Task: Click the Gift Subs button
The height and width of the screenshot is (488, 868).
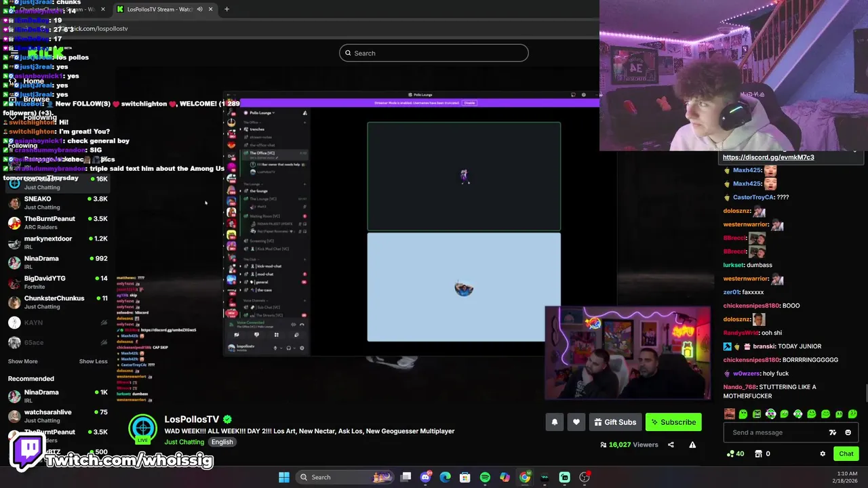Action: click(615, 422)
